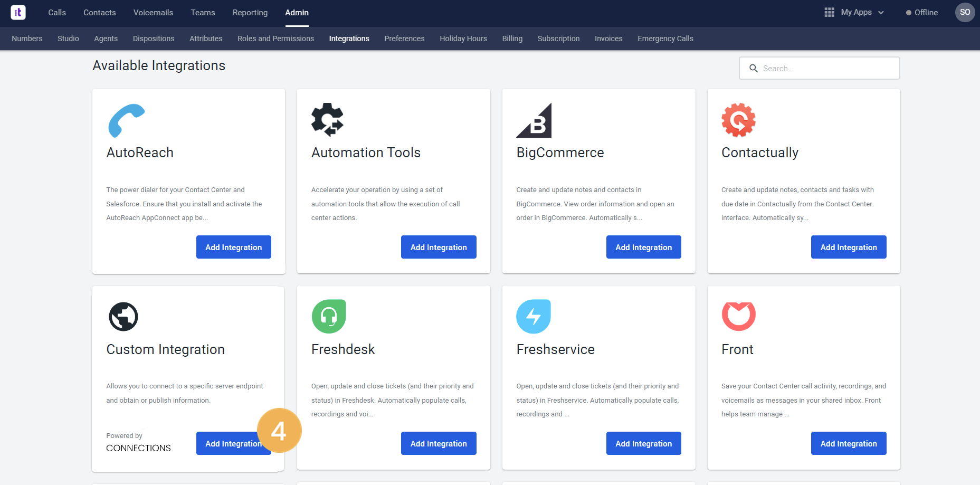Add the AutoReach integration
Image resolution: width=980 pixels, height=485 pixels.
pos(234,247)
